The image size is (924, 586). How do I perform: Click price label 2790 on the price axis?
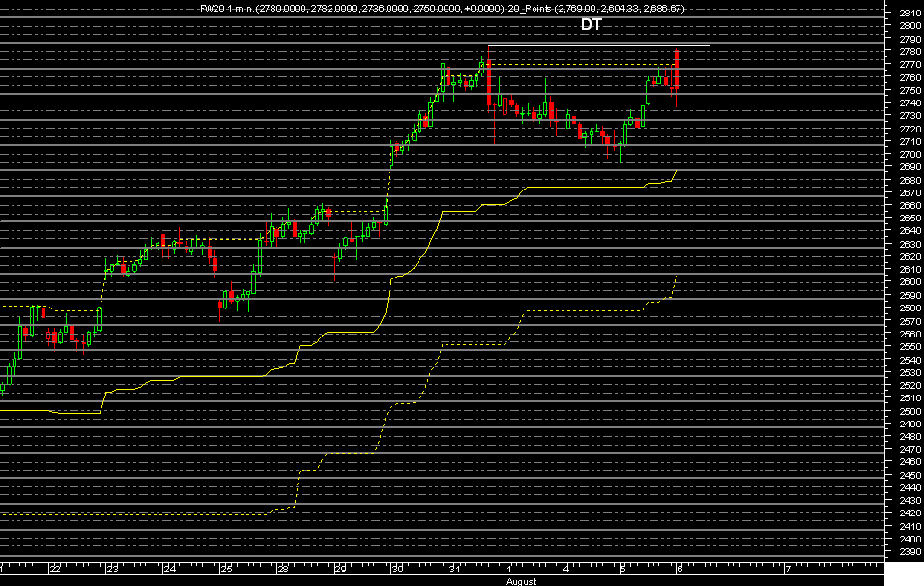[911, 39]
